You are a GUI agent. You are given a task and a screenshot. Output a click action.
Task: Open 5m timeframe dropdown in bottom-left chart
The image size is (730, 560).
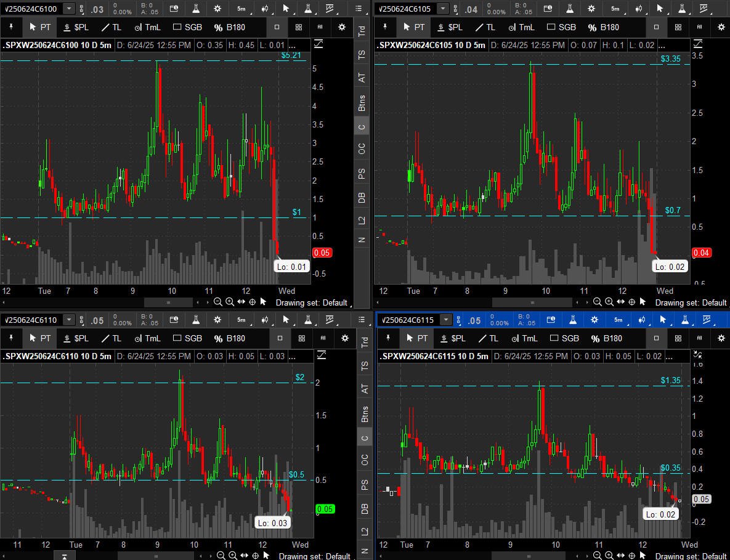(241, 320)
